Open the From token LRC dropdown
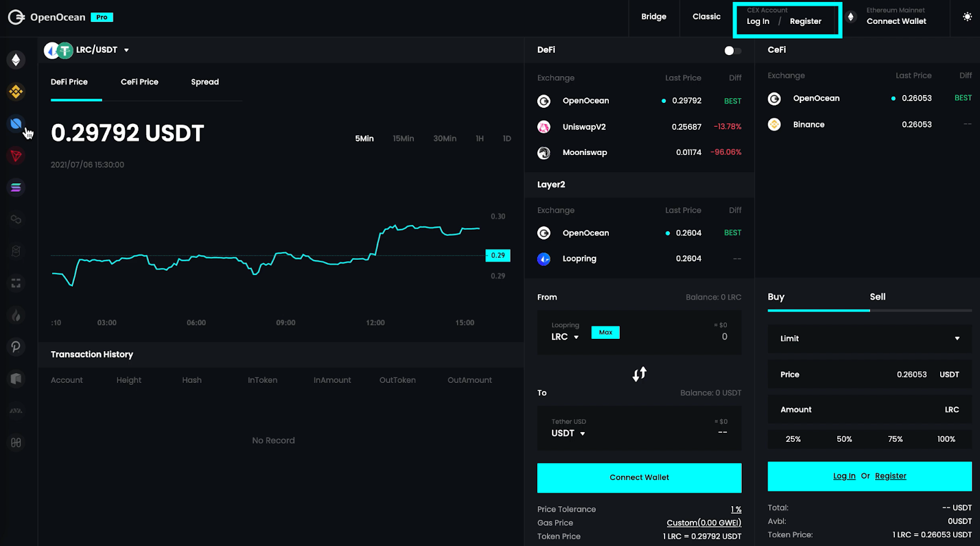 pyautogui.click(x=565, y=337)
